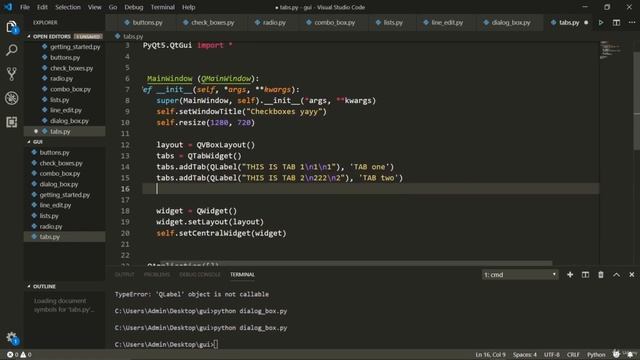Switch to dialog_box.py editor tab
640x360 pixels.
coord(507,22)
